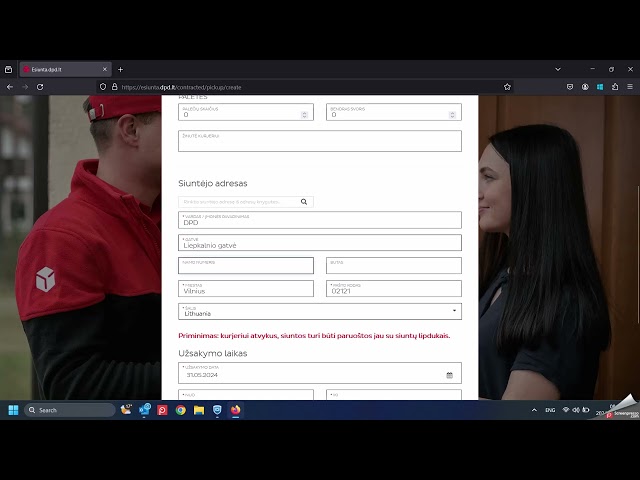Image resolution: width=640 pixels, height=480 pixels.
Task: Click the Gatvė field Liepkalnio gatvė
Action: tap(320, 243)
